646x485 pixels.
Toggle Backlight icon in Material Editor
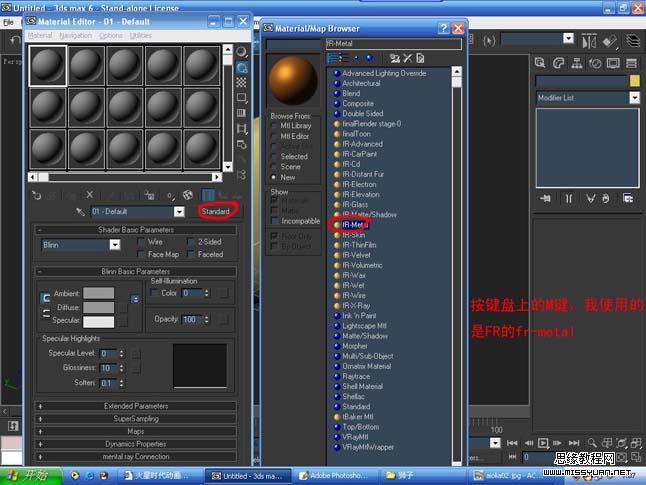coord(242,67)
